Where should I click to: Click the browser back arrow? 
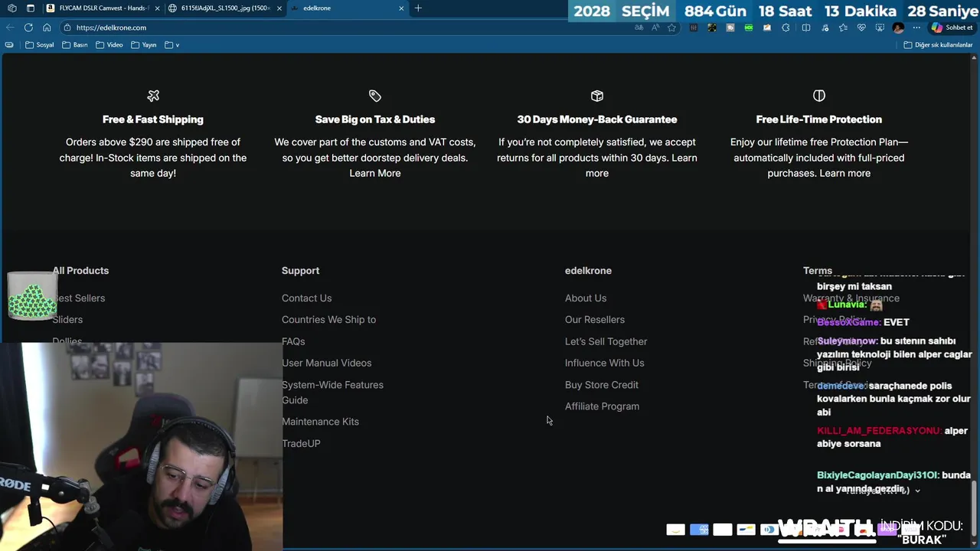tap(10, 28)
